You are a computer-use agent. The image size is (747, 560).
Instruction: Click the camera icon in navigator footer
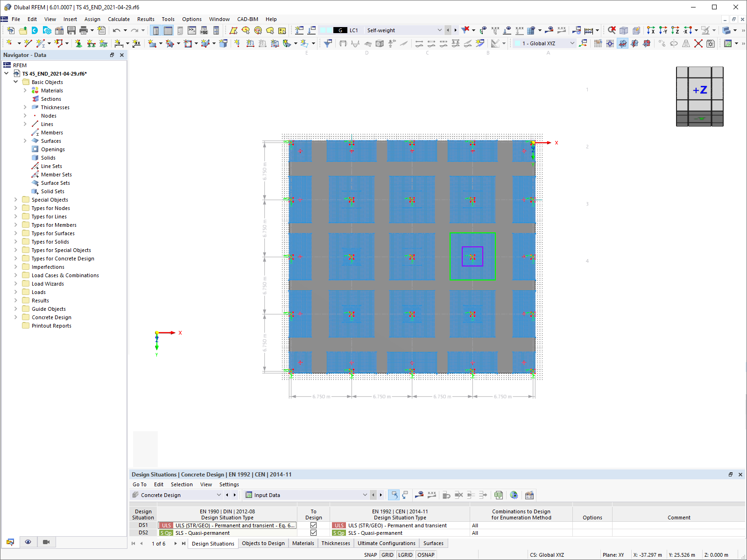tap(46, 542)
